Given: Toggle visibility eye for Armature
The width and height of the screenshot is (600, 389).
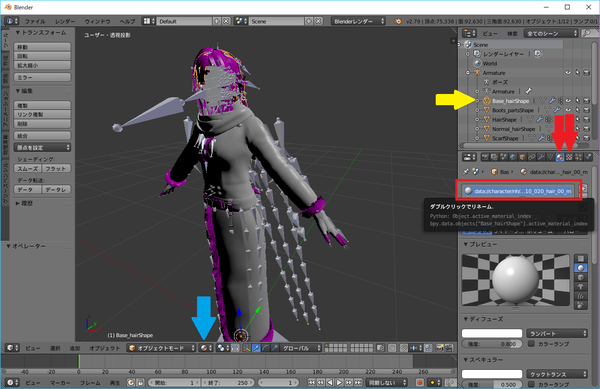Looking at the screenshot, I should point(568,73).
